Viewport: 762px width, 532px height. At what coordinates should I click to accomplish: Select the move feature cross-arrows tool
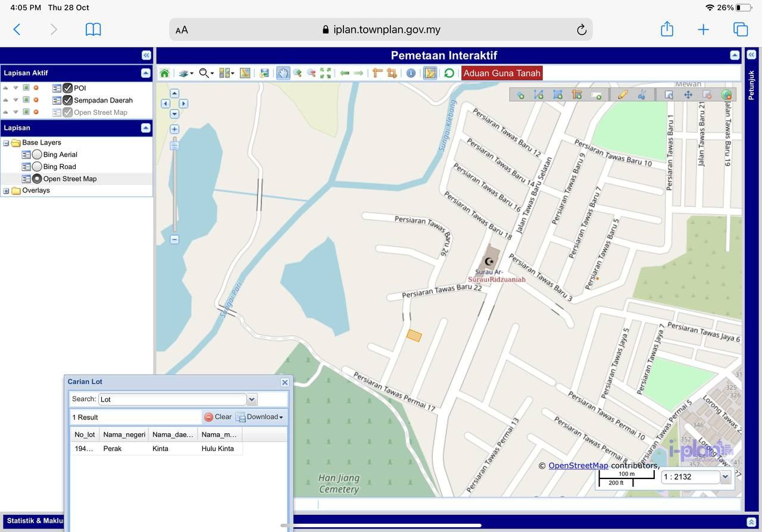coord(688,95)
